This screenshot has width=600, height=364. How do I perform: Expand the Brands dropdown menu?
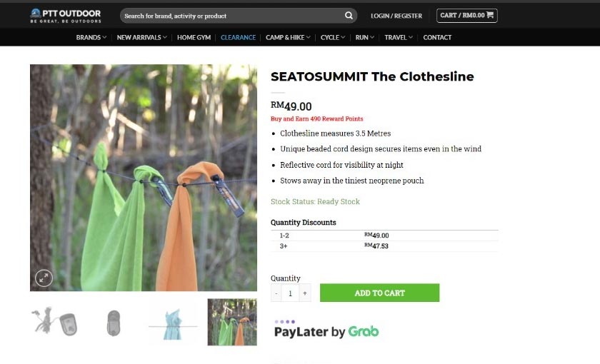tap(91, 37)
